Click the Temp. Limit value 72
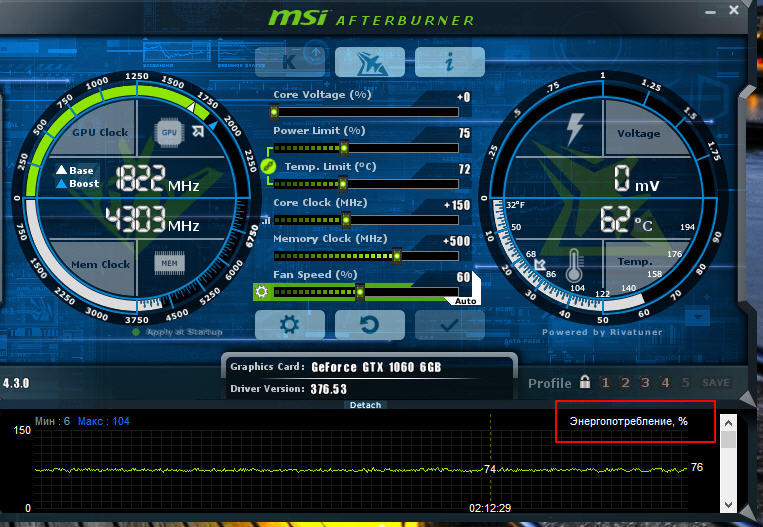763x527 pixels. (x=464, y=169)
